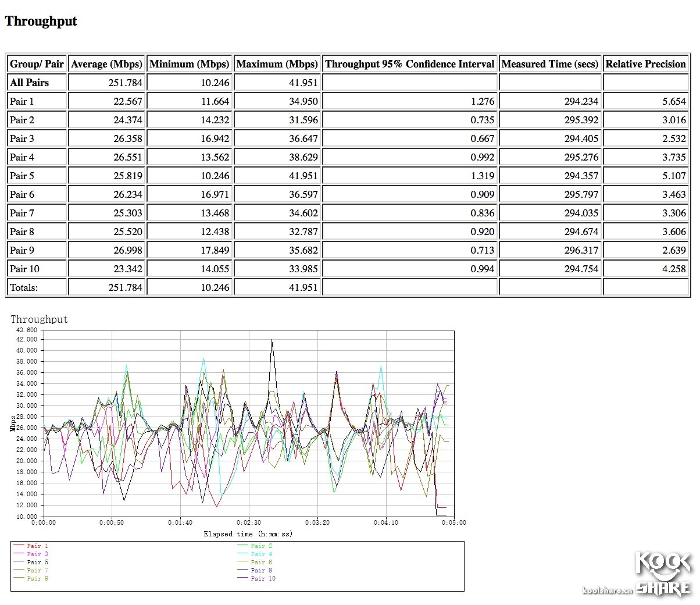Click the Elapsed time axis title

tap(248, 533)
